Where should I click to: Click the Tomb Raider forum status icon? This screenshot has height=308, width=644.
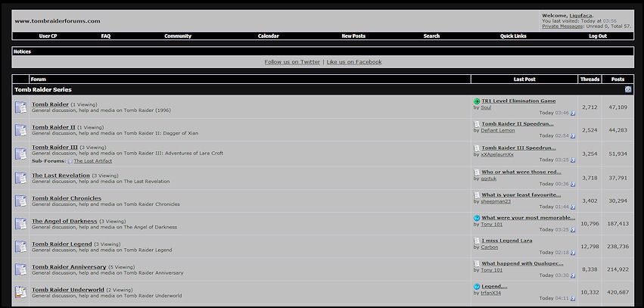21,107
